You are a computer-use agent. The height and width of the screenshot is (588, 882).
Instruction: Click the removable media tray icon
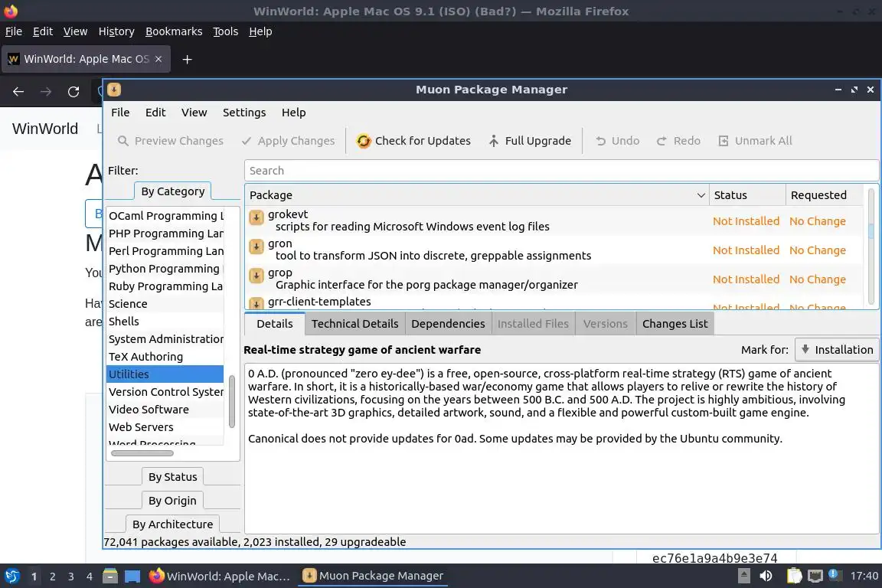pos(744,576)
